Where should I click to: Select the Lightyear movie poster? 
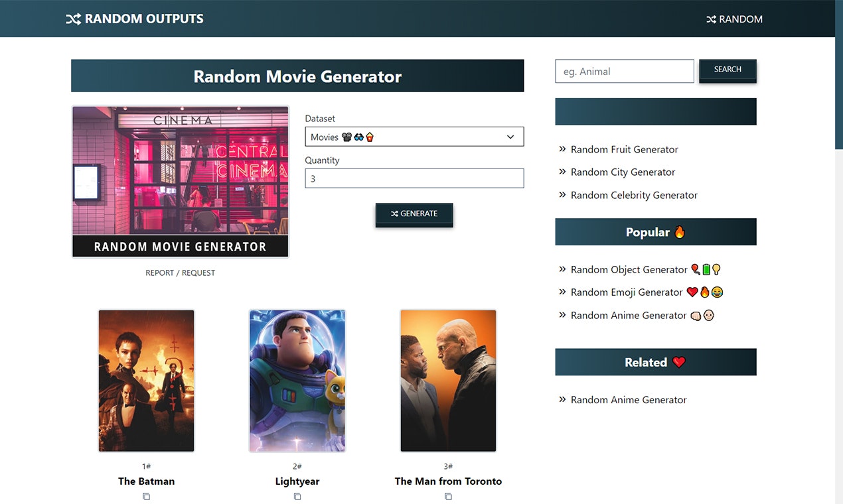[297, 381]
